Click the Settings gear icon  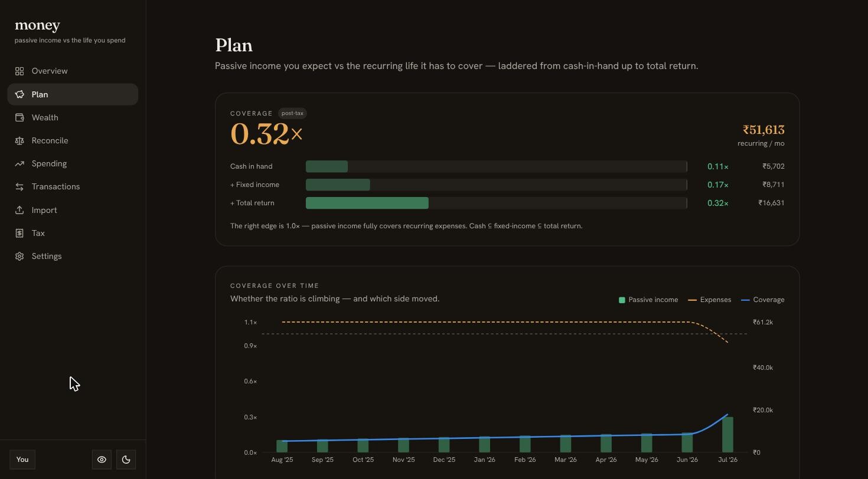tap(19, 256)
